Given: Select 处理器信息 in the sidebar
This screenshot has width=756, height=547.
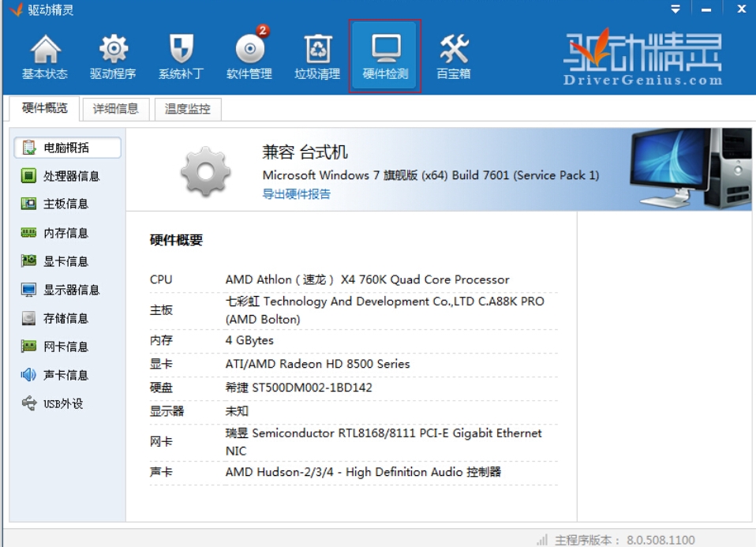Looking at the screenshot, I should (71, 176).
